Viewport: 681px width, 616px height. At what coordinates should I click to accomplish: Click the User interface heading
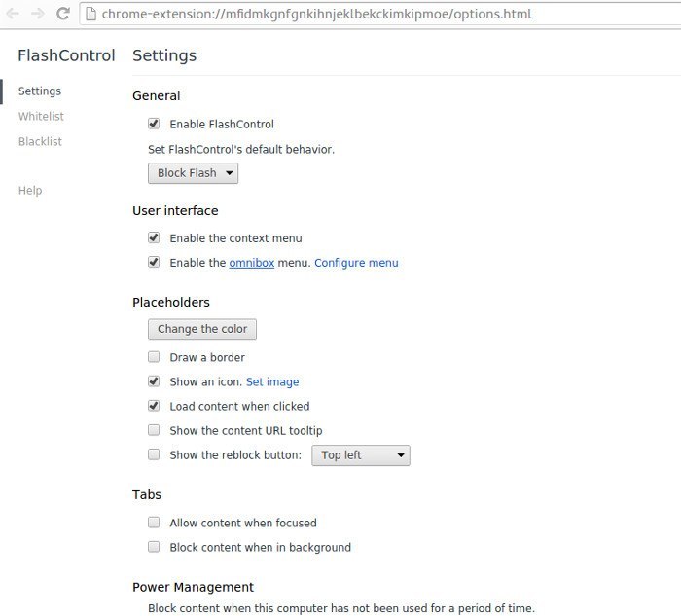coord(175,211)
